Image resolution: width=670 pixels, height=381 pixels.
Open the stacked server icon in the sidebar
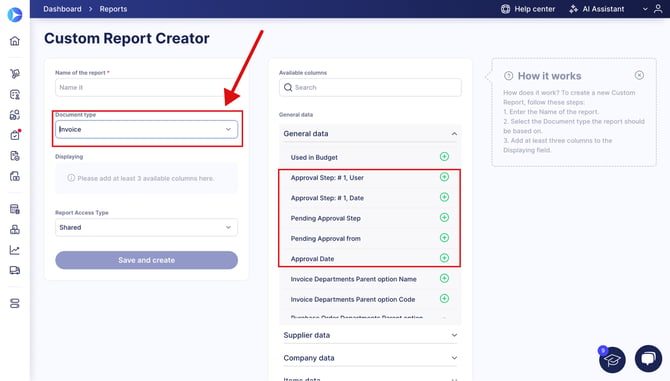tap(15, 303)
